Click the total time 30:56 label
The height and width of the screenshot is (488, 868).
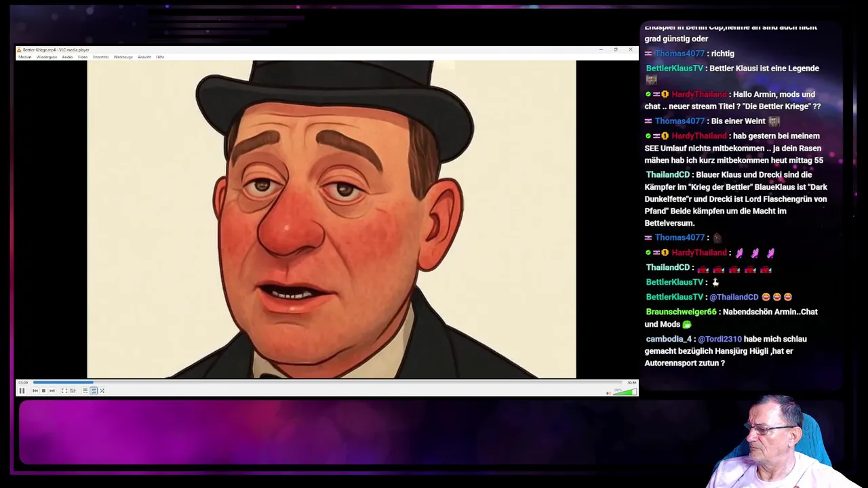tap(631, 382)
